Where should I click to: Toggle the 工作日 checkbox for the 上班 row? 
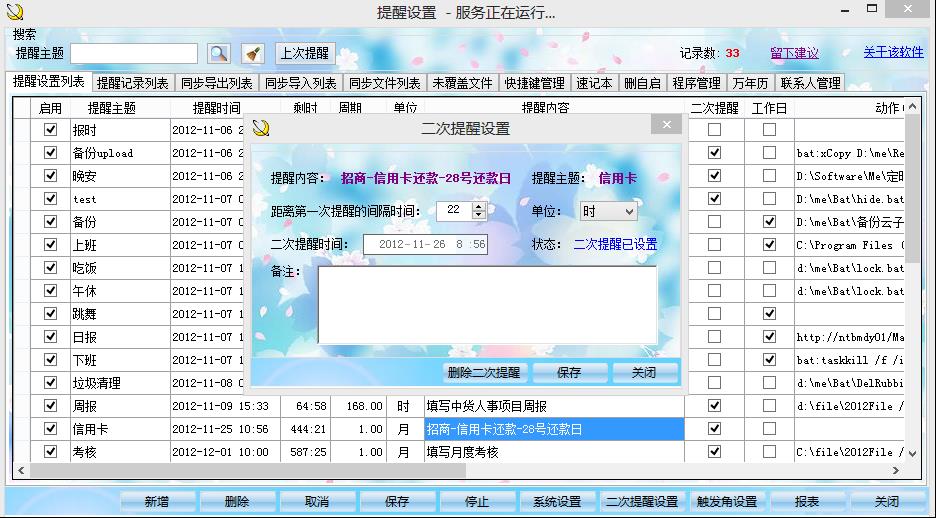(x=769, y=245)
